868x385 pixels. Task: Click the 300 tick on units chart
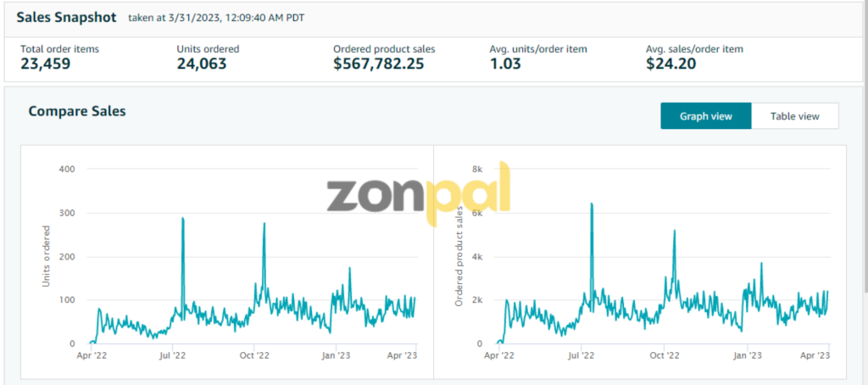(x=66, y=213)
